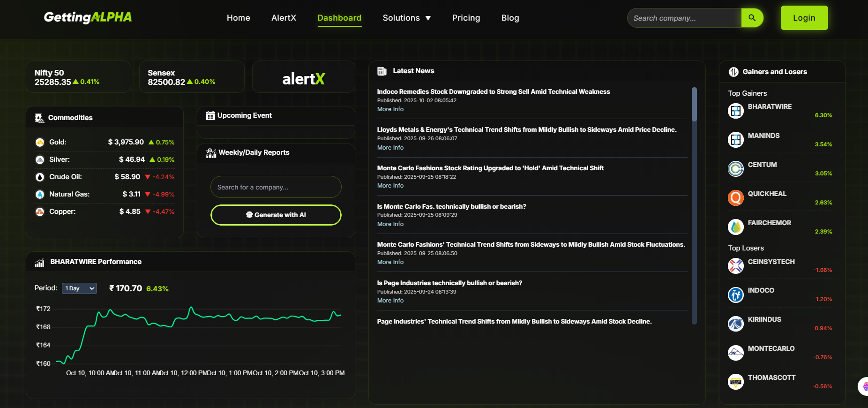The image size is (868, 408).
Task: Click the INDOCO stock name
Action: tap(761, 290)
